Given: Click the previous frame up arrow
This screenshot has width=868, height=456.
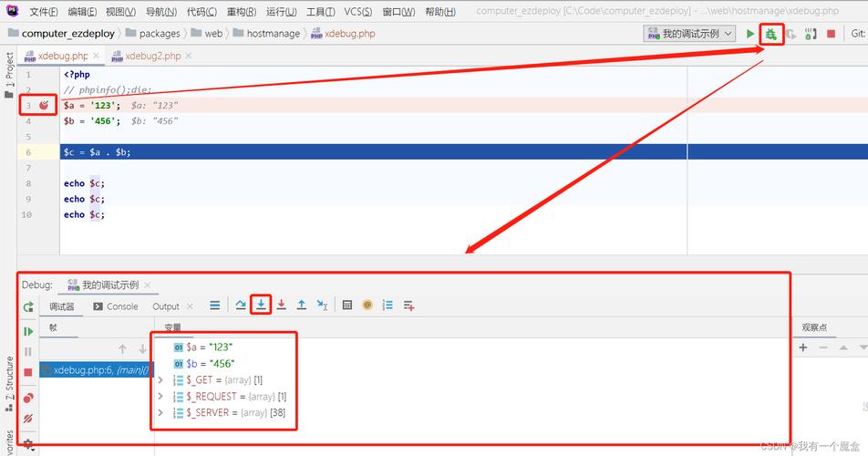Looking at the screenshot, I should click(123, 349).
